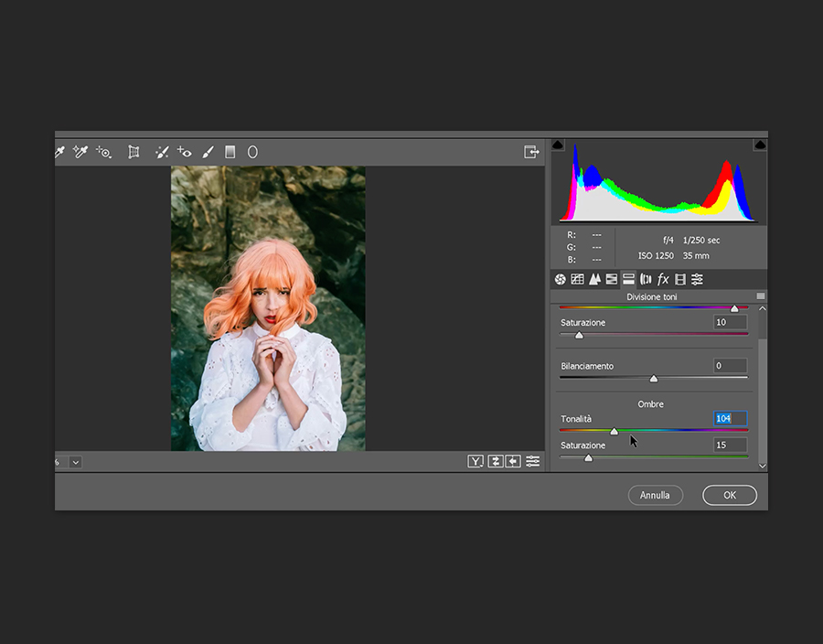The width and height of the screenshot is (823, 644).
Task: Click the f/4 aperture text
Action: coord(668,241)
